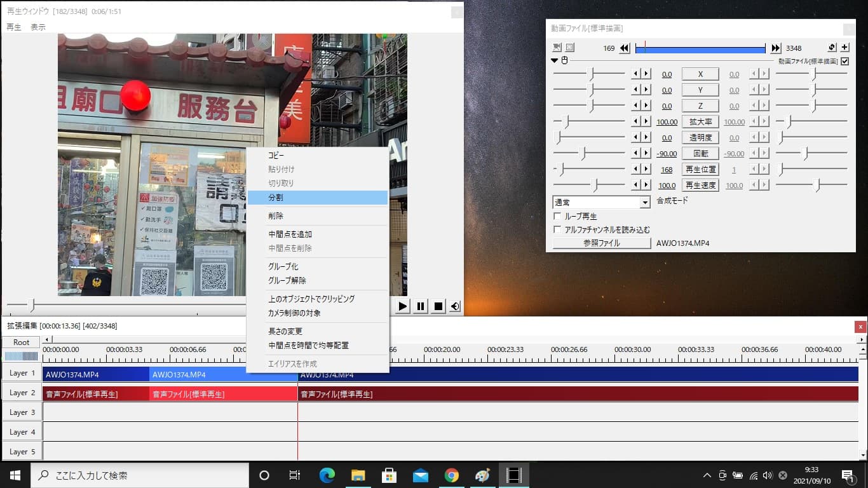The width and height of the screenshot is (868, 488).
Task: Open the 合成モード blend mode dropdown
Action: pyautogui.click(x=602, y=202)
